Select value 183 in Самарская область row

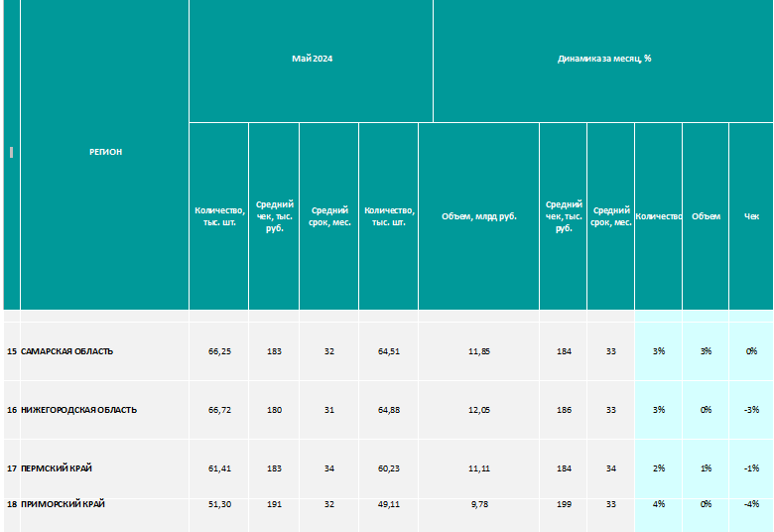click(x=274, y=351)
